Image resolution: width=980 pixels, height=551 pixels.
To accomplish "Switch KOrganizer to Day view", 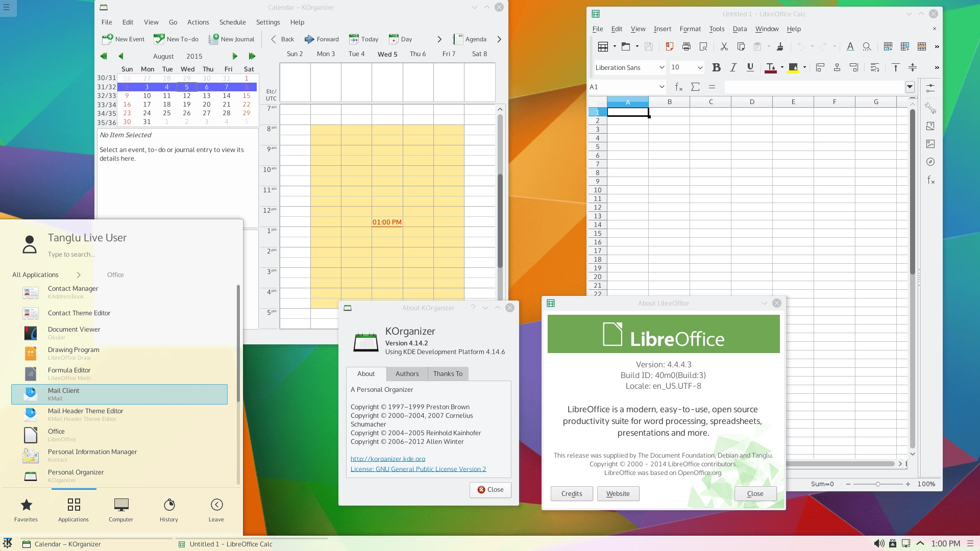I will pyautogui.click(x=400, y=39).
